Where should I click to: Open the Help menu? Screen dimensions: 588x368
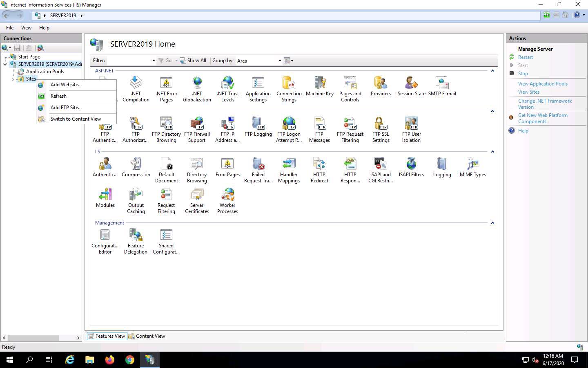[x=44, y=28]
